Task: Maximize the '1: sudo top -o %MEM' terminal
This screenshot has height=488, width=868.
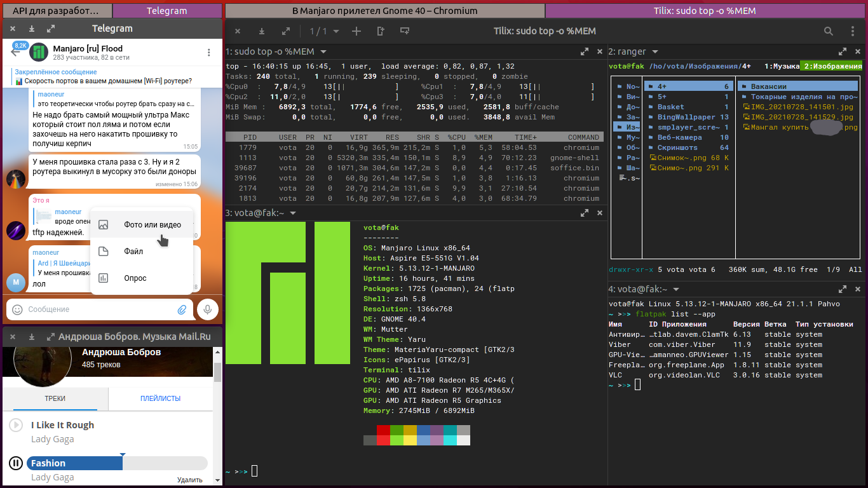Action: (585, 52)
